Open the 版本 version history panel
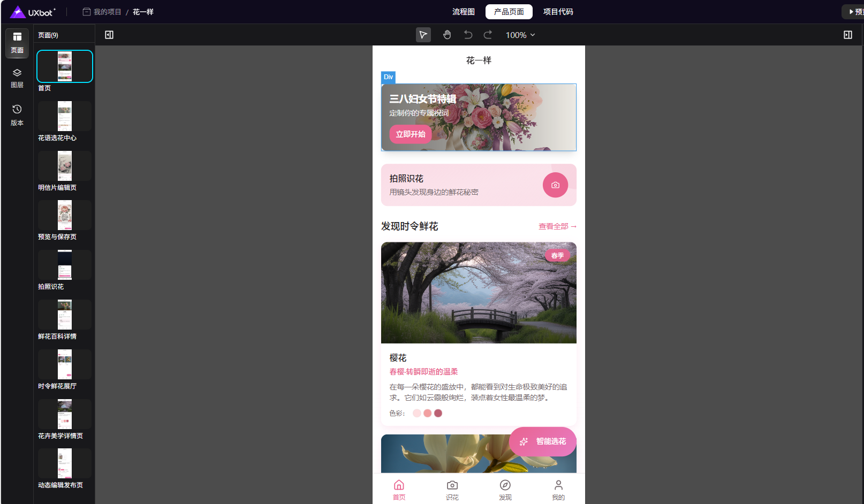This screenshot has height=504, width=864. (17, 115)
